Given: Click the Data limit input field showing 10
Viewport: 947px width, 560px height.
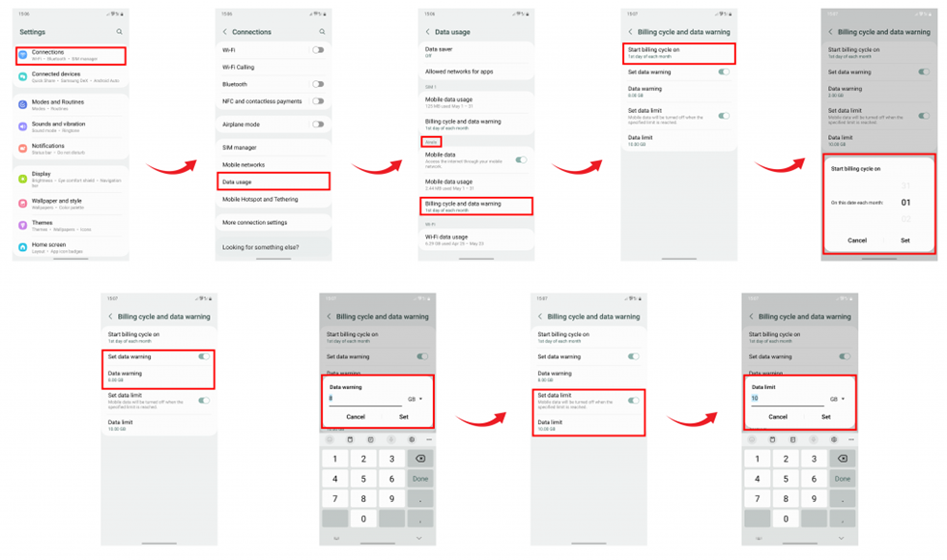Looking at the screenshot, I should pos(788,399).
